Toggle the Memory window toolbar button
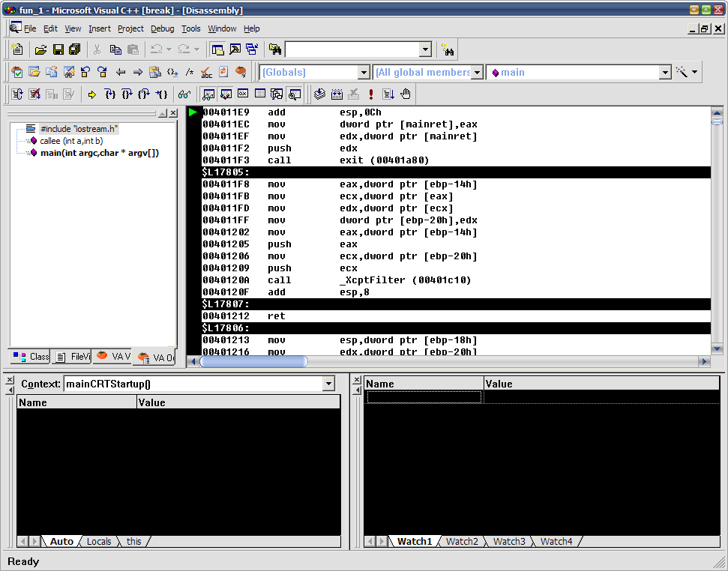Screen dimensions: 728x571 260,94
